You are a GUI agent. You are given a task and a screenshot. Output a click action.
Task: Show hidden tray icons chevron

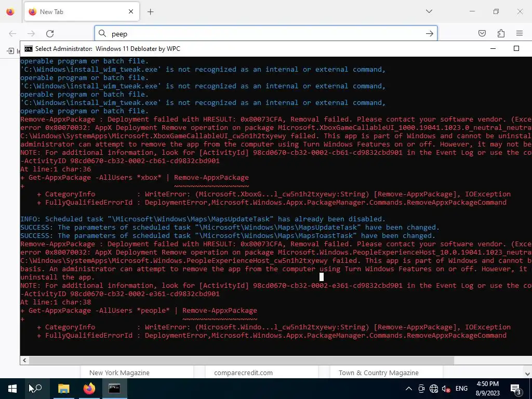click(409, 389)
